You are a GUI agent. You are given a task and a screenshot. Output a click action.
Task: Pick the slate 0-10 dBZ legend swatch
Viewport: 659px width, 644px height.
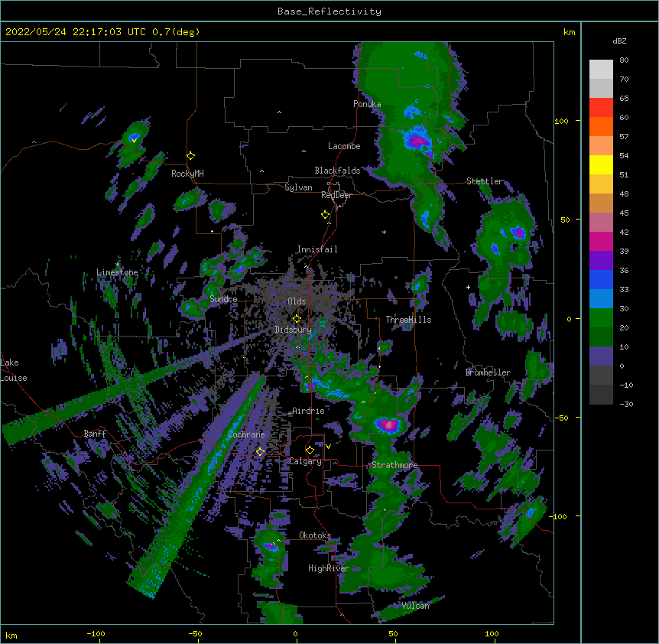[601, 356]
